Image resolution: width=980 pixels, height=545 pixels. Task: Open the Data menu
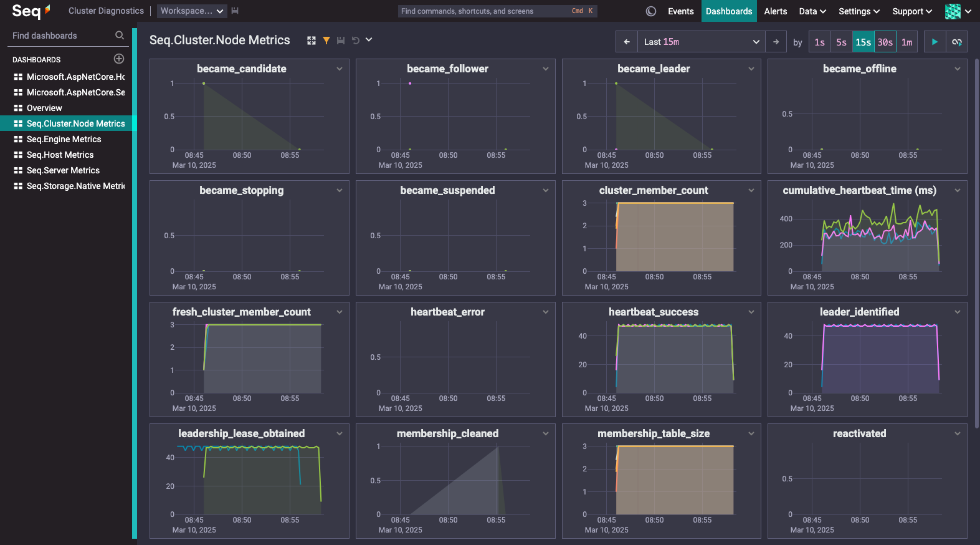[812, 11]
